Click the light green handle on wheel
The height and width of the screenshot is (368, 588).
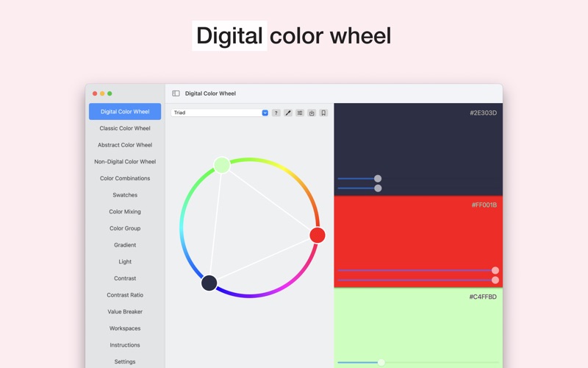[x=222, y=165]
